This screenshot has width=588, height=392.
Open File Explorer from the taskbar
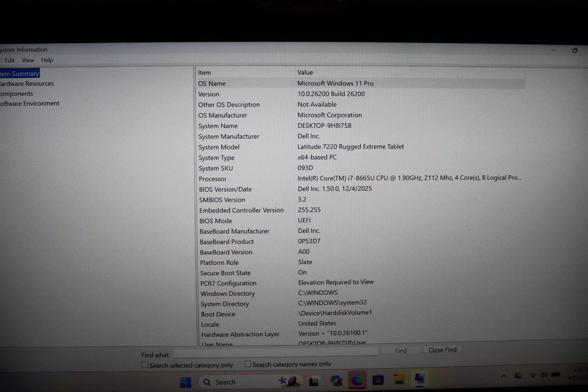click(x=399, y=379)
